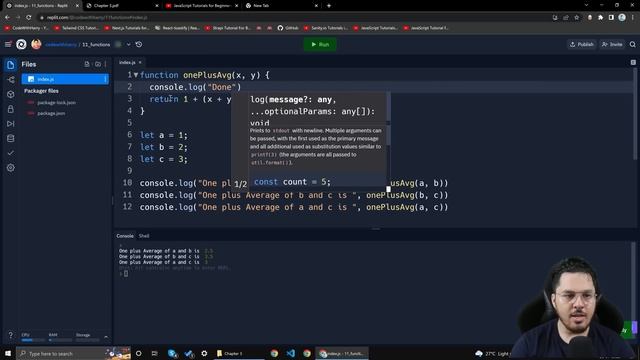The image size is (640, 360).
Task: Add a new folder in Files
Action: (98, 64)
